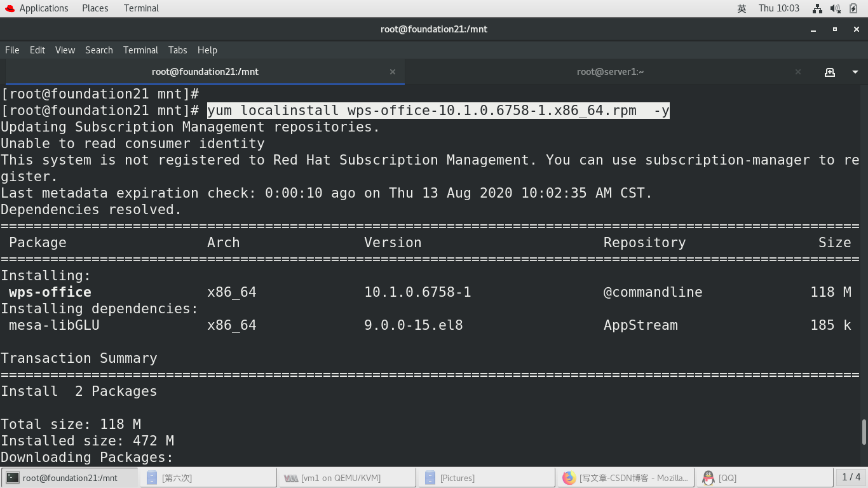Click the battery indicator icon
This screenshot has height=488, width=868.
(x=851, y=8)
